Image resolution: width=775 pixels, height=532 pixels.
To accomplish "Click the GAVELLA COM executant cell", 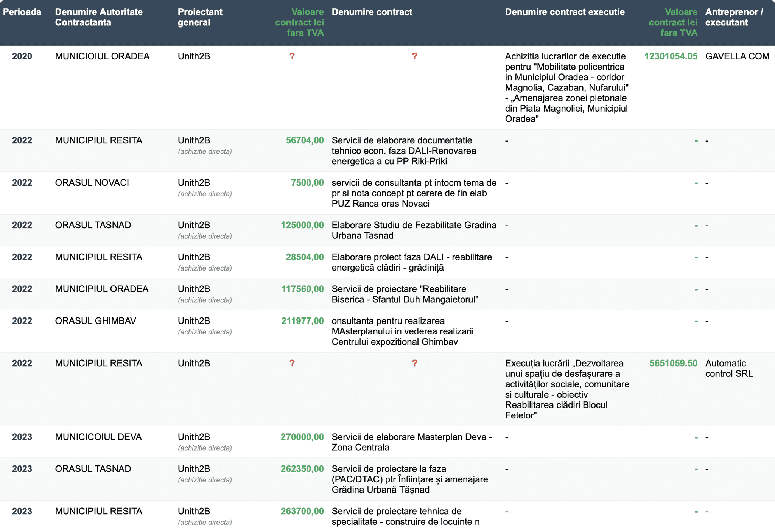I will [737, 56].
